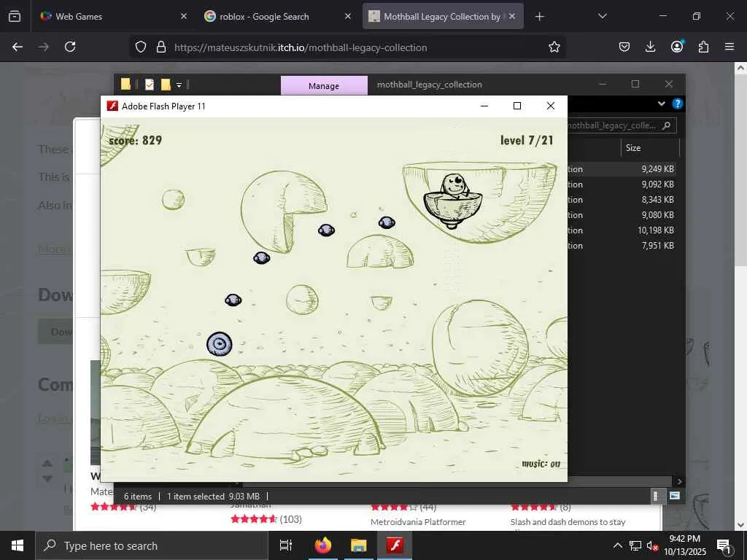Open tracking protection shield info
Screen dimensions: 747x560
pos(141,47)
